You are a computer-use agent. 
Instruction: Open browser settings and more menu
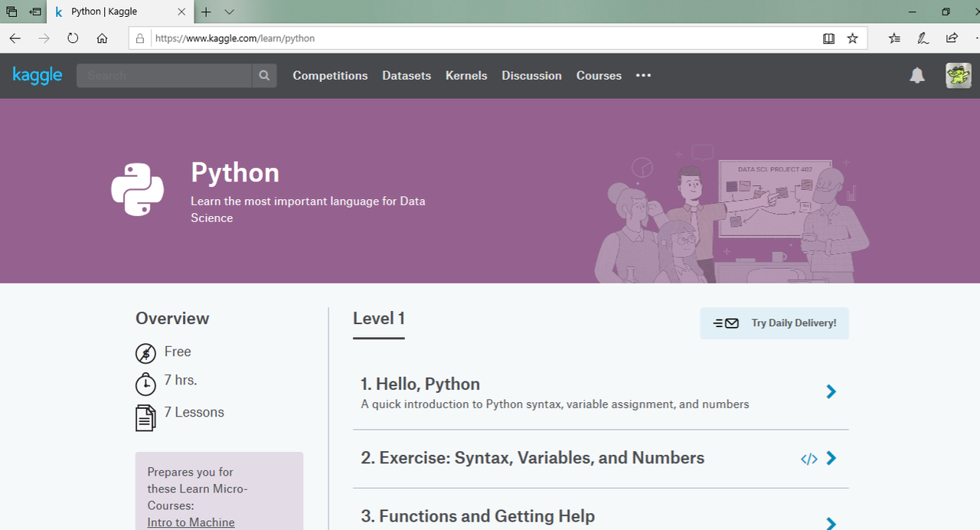click(x=975, y=38)
